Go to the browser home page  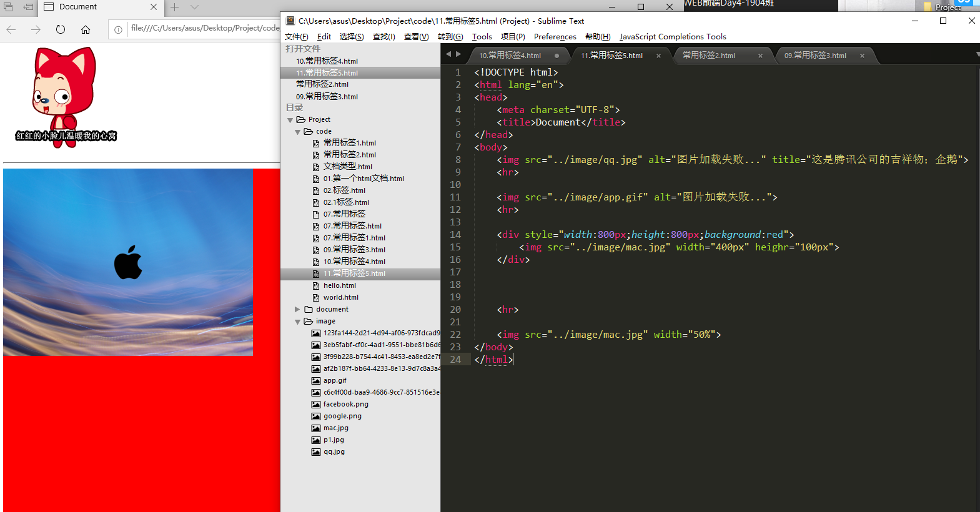[86, 29]
